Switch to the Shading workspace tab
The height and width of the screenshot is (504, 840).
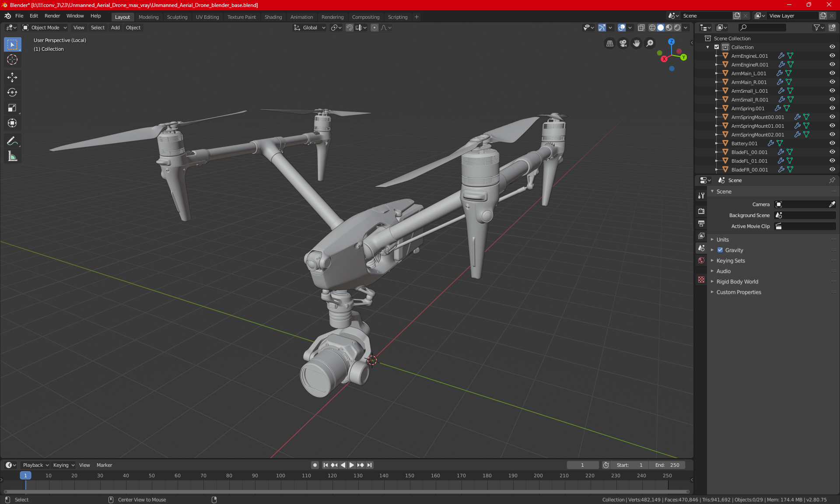coord(273,17)
